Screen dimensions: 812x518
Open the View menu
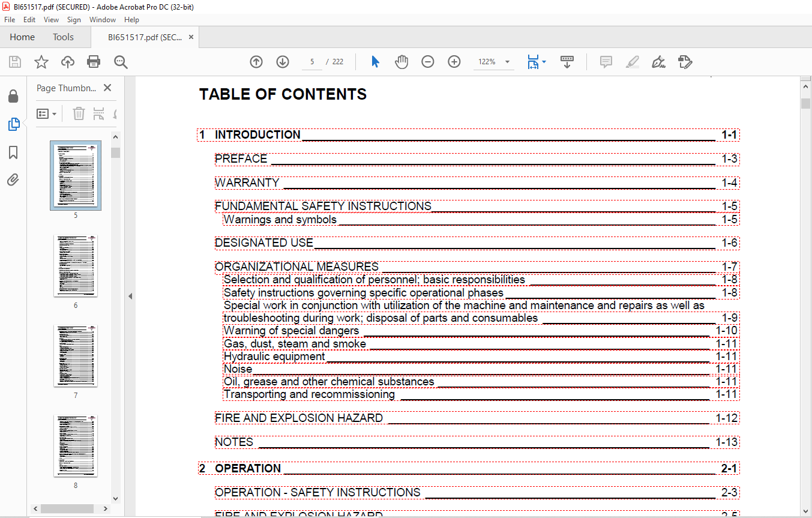(x=51, y=20)
